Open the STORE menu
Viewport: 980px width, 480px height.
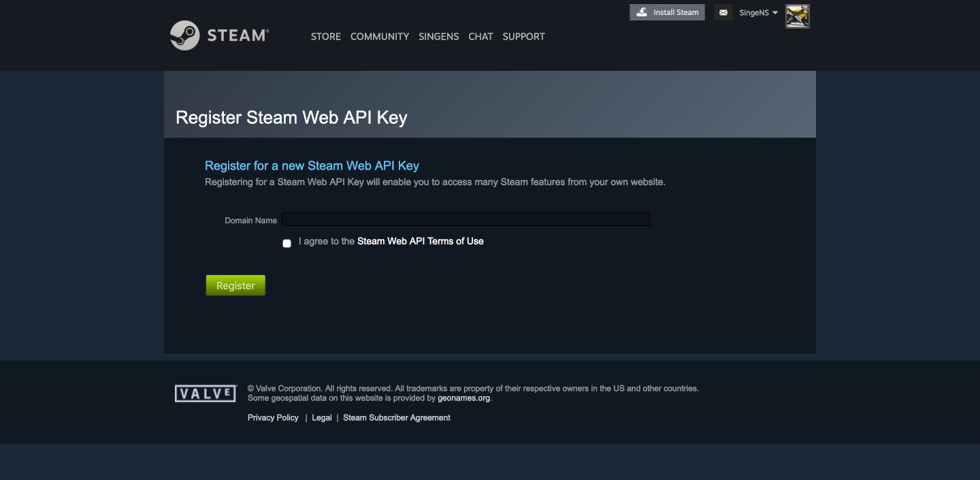326,37
